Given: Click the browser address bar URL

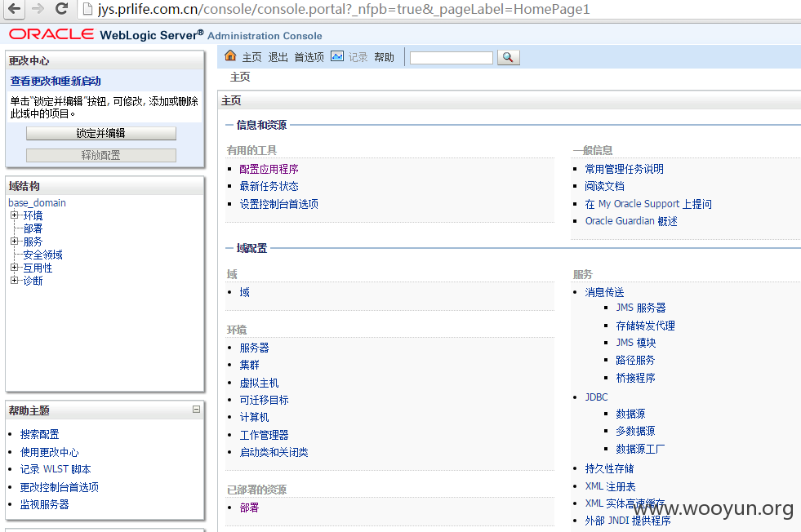Looking at the screenshot, I should (x=344, y=9).
